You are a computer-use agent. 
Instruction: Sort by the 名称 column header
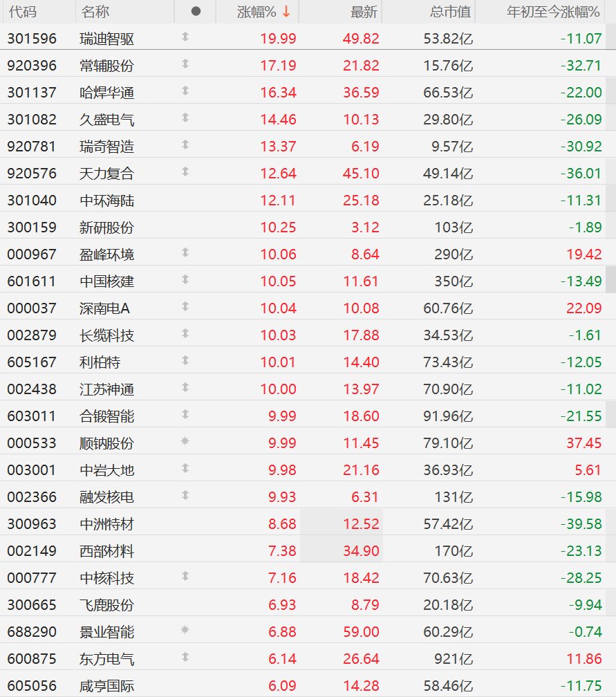point(95,12)
